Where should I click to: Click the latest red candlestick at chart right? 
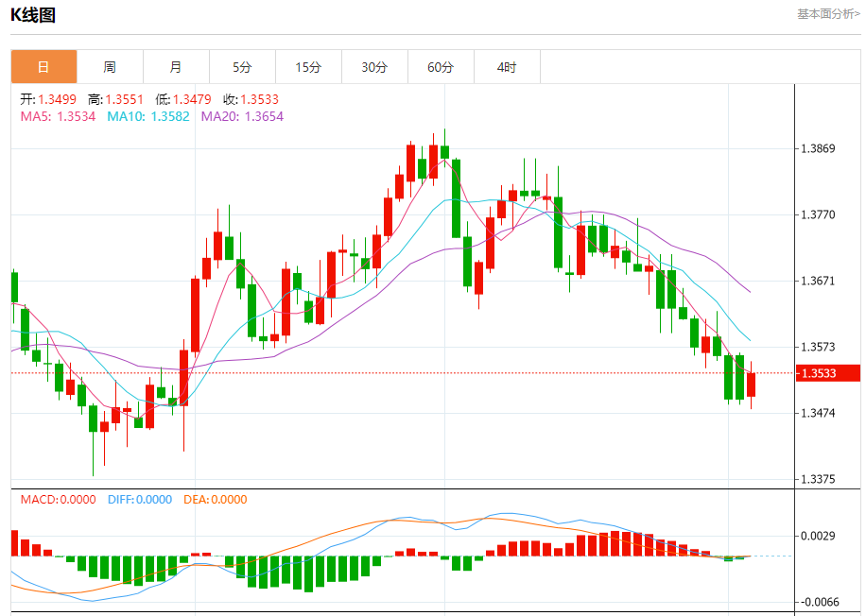(751, 385)
